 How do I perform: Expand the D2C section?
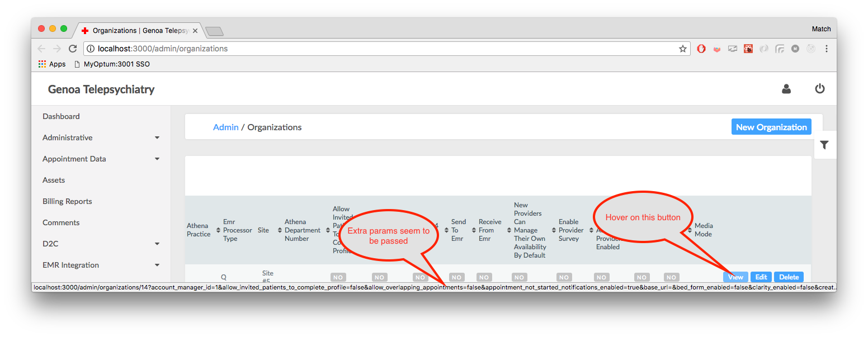[101, 244]
